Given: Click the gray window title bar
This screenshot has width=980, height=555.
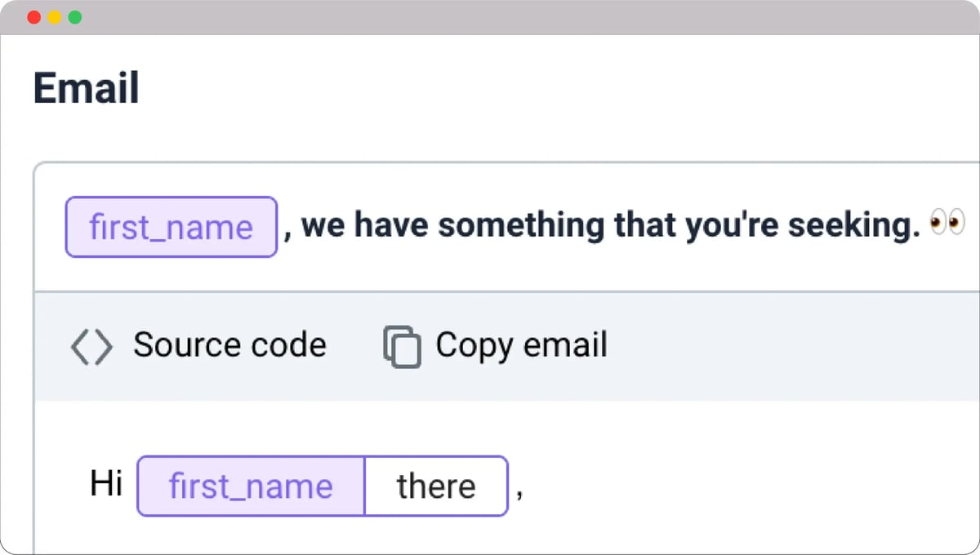Looking at the screenshot, I should coord(490,17).
